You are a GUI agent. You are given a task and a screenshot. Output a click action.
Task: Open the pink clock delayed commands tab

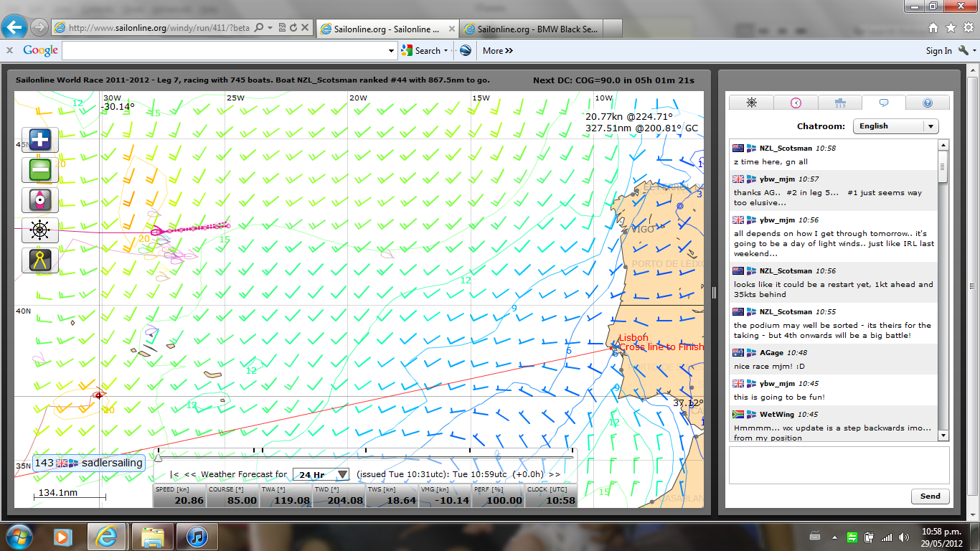coord(796,103)
